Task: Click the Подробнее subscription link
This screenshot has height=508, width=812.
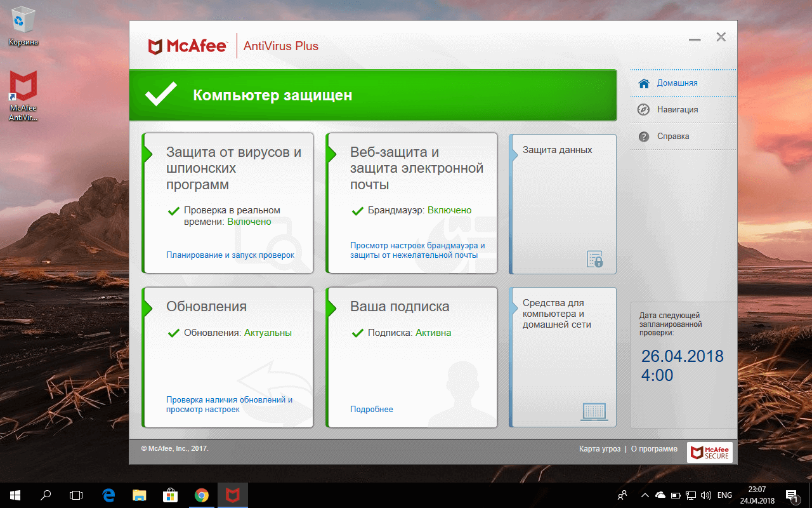Action: click(x=372, y=410)
